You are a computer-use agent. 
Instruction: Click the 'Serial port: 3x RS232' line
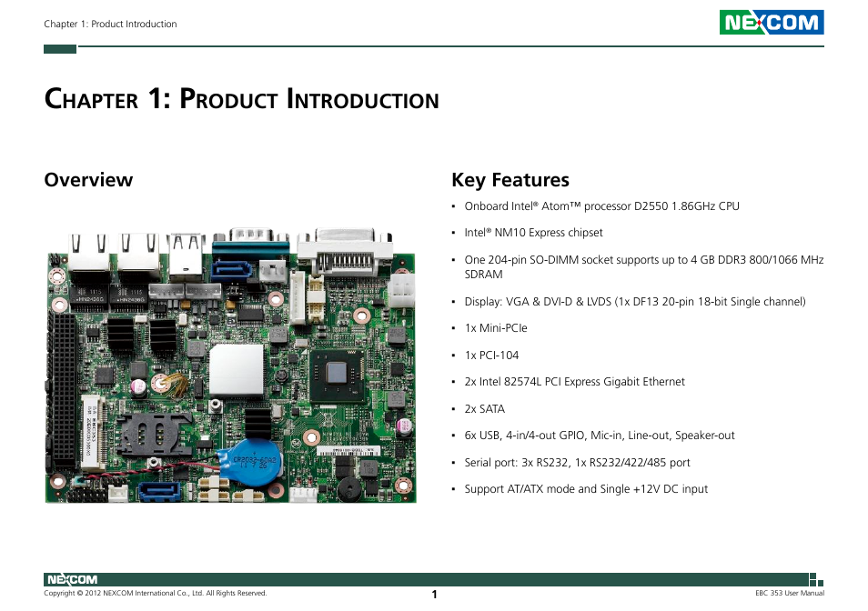pos(578,463)
